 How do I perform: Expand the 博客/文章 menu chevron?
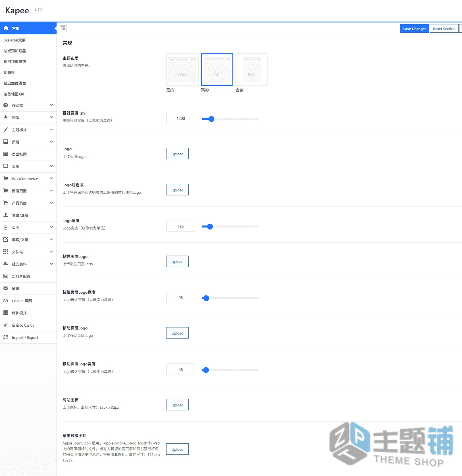[x=51, y=239]
